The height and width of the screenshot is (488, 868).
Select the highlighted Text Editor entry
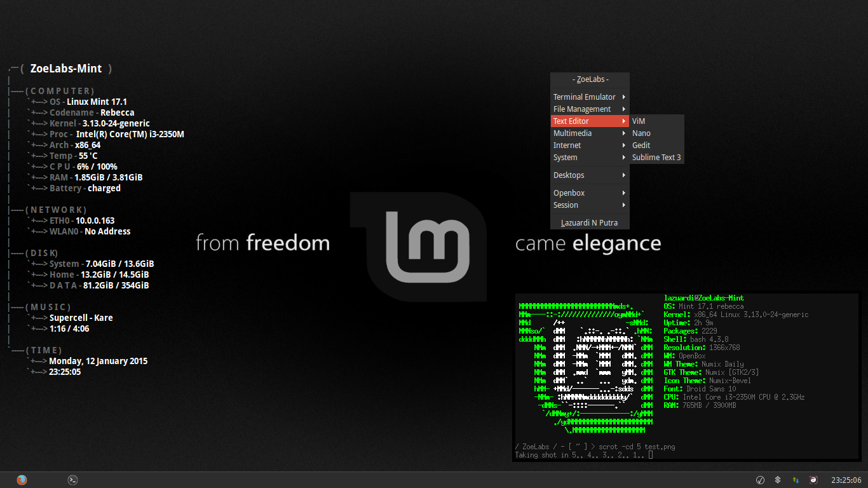click(x=590, y=121)
